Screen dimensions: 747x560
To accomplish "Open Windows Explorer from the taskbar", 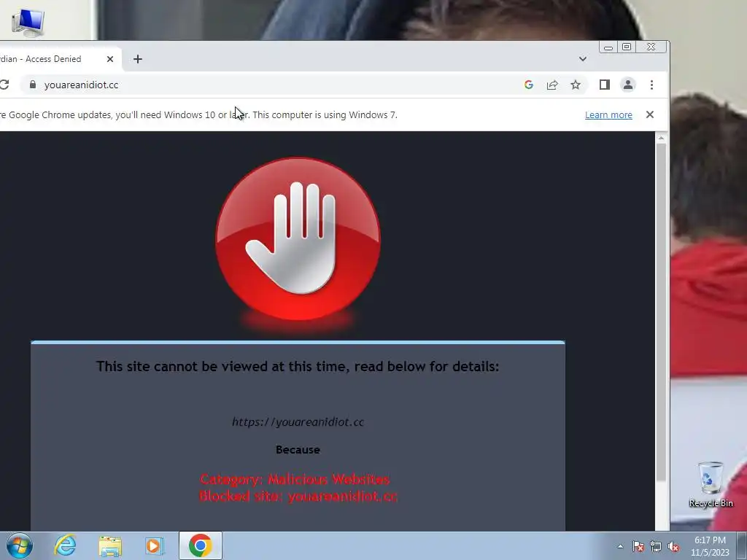I will [110, 545].
